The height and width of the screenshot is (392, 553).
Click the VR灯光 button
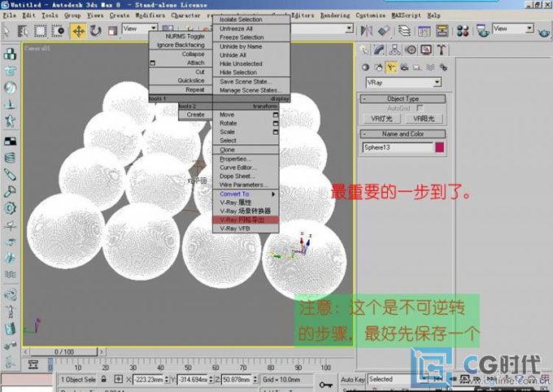tap(381, 119)
